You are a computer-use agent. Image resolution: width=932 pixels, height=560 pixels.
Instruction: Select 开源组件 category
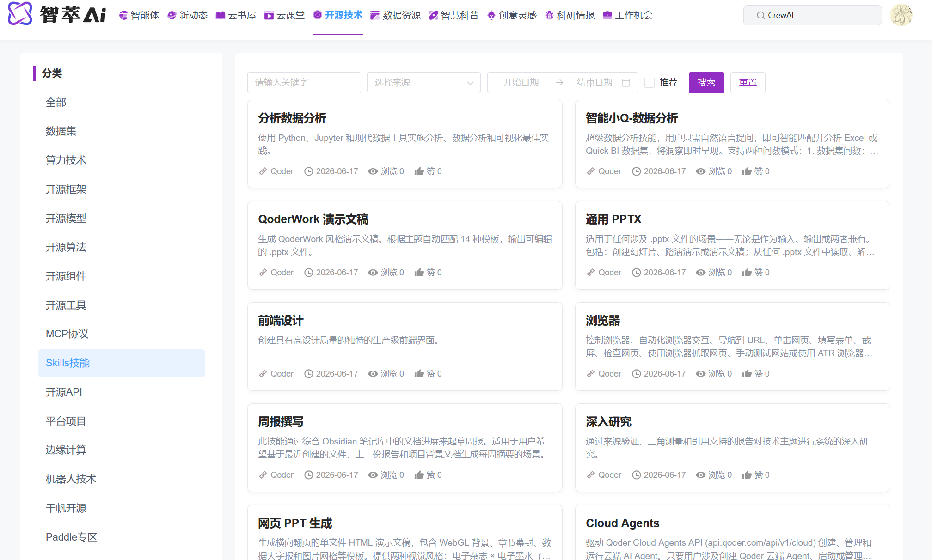click(x=122, y=276)
